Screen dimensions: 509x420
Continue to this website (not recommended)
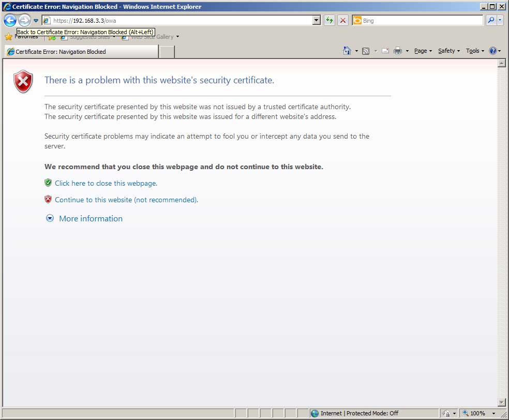click(x=126, y=200)
